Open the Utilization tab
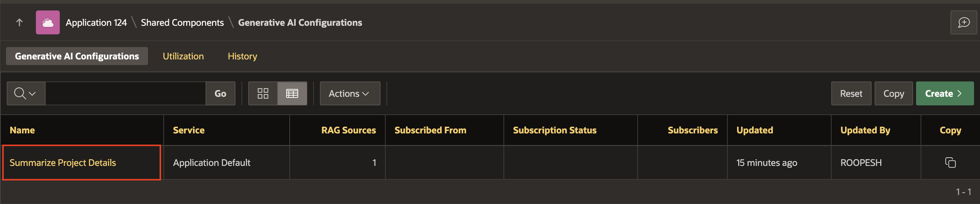 183,56
